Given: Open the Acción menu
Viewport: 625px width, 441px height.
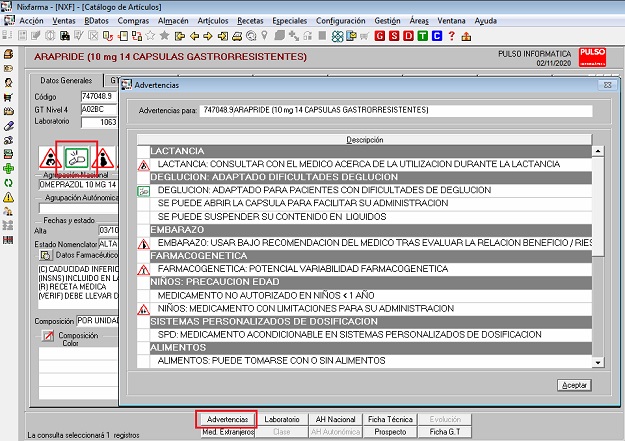Looking at the screenshot, I should [31, 21].
